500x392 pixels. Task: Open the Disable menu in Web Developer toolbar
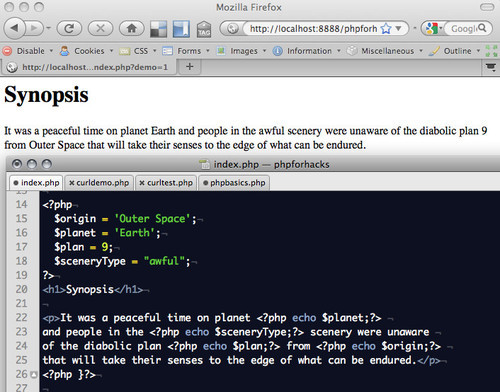(x=28, y=51)
